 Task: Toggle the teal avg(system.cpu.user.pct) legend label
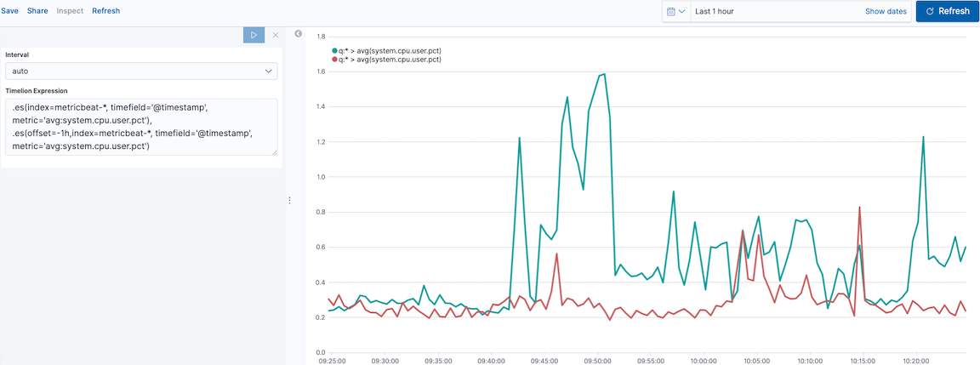pos(390,51)
